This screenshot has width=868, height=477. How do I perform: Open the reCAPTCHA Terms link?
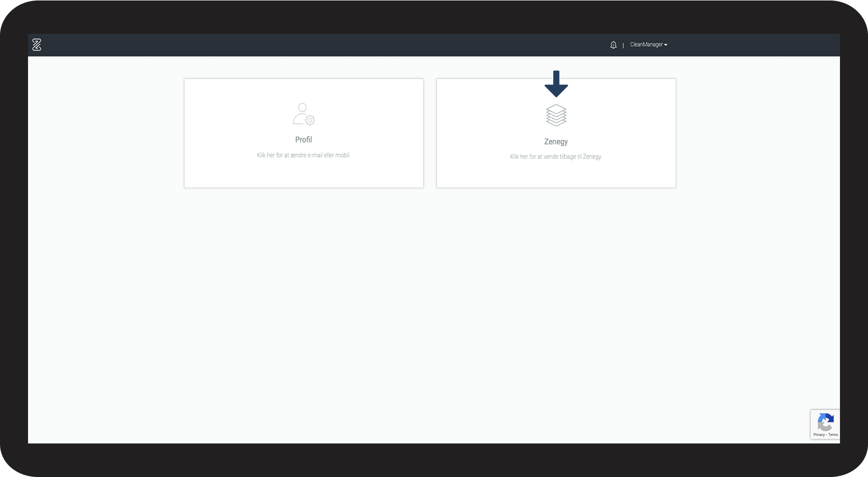(833, 435)
